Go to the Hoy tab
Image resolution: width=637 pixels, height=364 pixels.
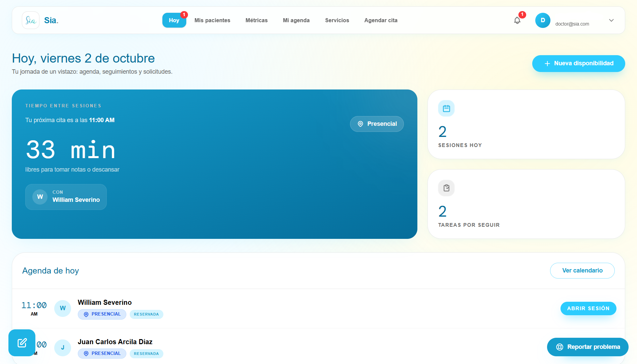coord(174,20)
